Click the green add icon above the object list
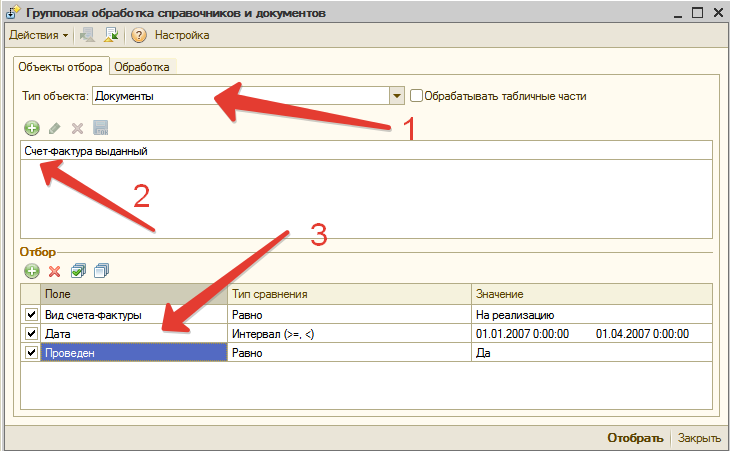Screen dimensions: 730x451 [31, 128]
